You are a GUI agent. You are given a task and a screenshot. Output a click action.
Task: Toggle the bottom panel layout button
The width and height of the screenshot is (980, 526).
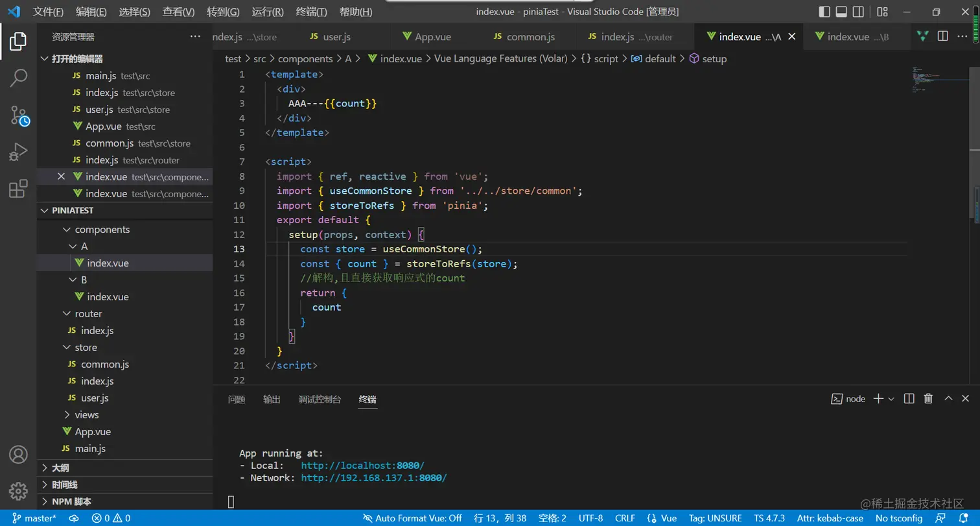click(x=841, y=12)
